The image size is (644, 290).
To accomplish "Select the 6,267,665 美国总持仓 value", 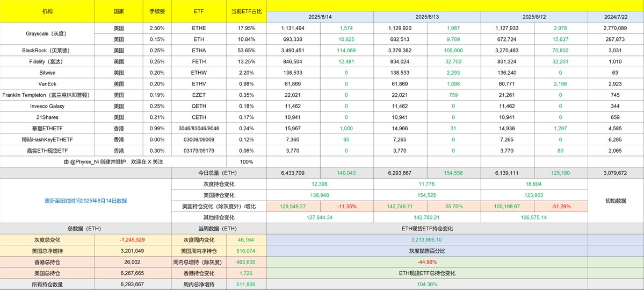I will 133,273.
